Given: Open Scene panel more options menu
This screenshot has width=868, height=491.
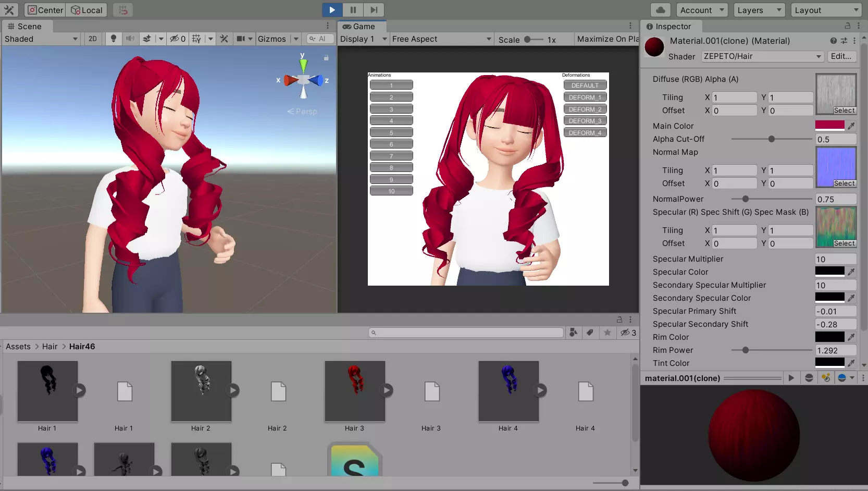Looking at the screenshot, I should (328, 26).
